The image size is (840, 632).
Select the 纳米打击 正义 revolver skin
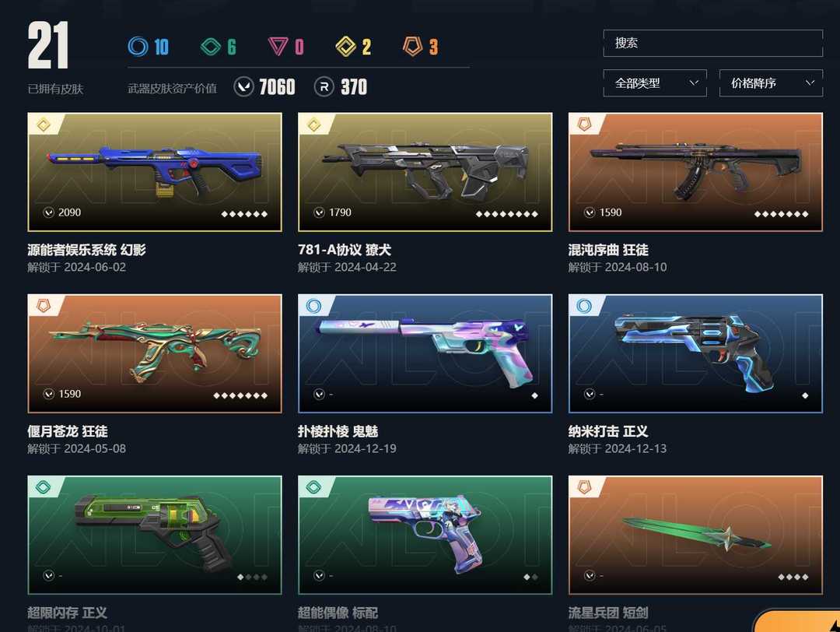[696, 354]
